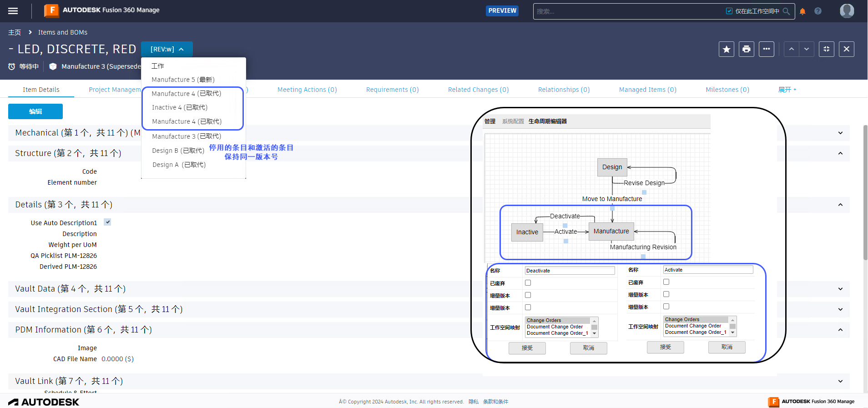
Task: Click the Autodesk Fusion 360 Manage logo
Action: click(x=102, y=10)
